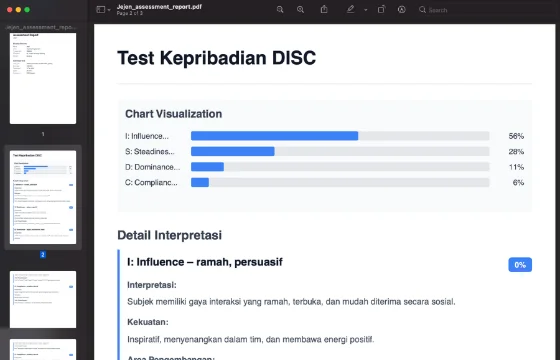Click the 28% value label
This screenshot has width=560, height=360.
[x=516, y=152]
